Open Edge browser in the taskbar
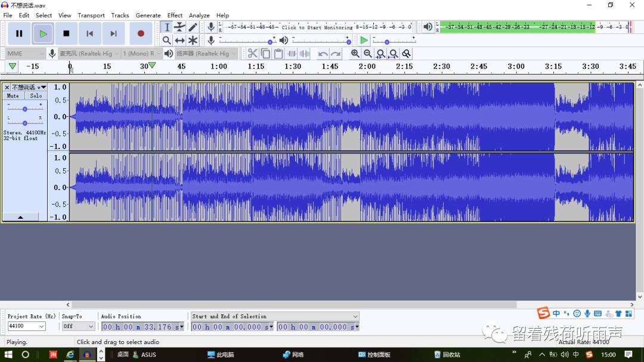644x362 pixels. [70, 354]
